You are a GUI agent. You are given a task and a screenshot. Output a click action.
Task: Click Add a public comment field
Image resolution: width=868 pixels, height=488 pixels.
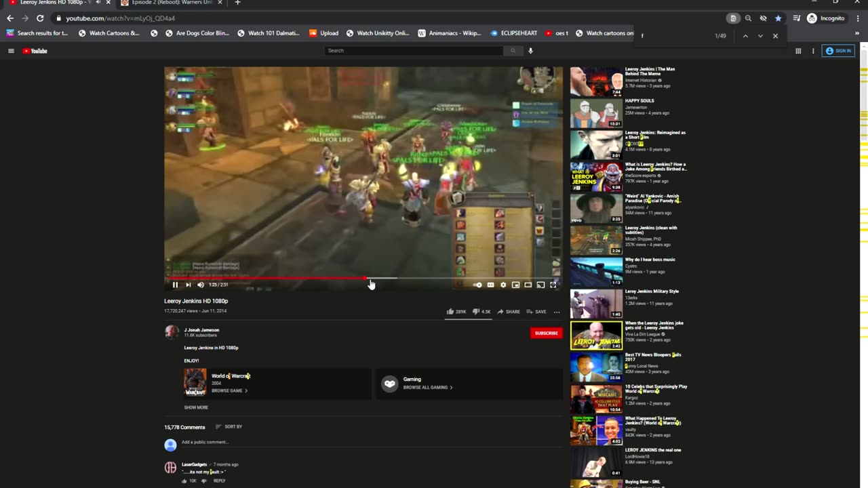[372, 443]
